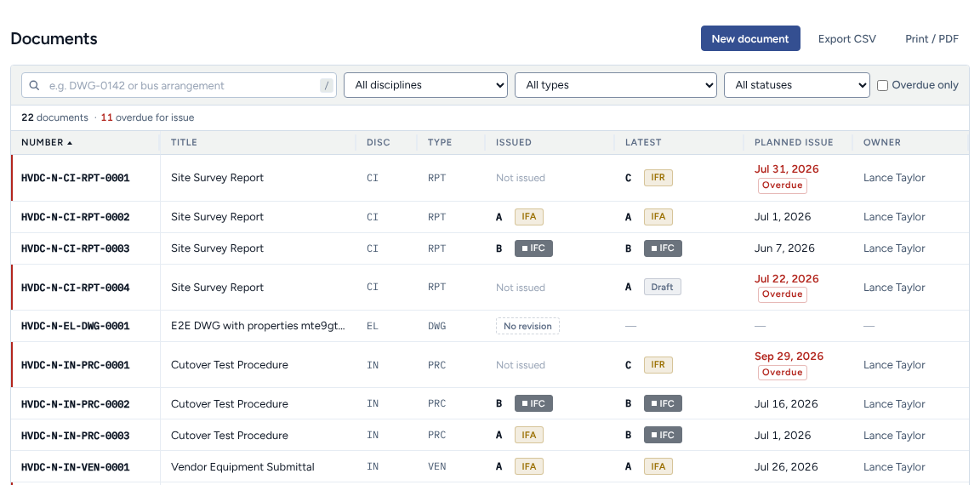Click the '11 overdue for issue' count
980x485 pixels.
[147, 117]
